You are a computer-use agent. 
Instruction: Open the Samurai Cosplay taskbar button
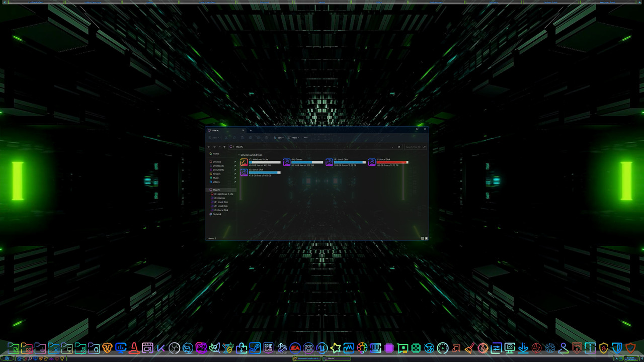tap(306, 358)
